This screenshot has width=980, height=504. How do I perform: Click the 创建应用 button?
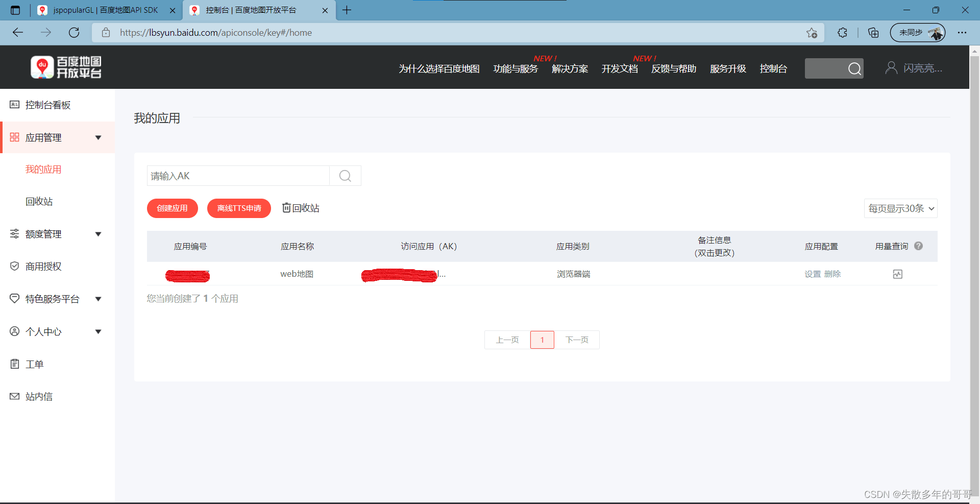172,208
